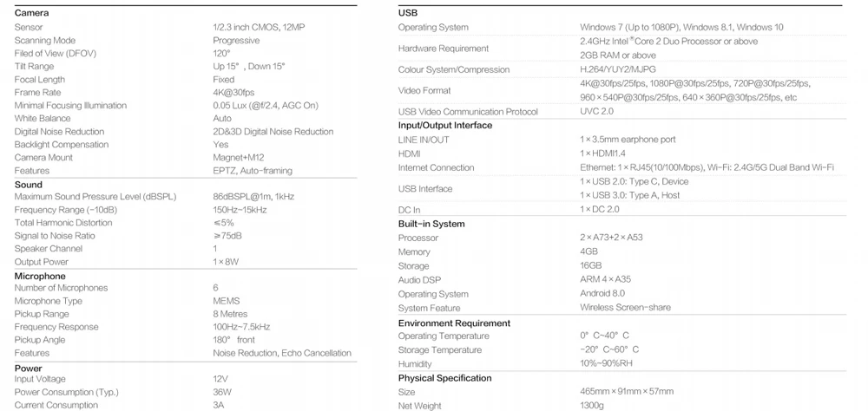Click the Net Weight 1300g value
This screenshot has width=868, height=411.
click(593, 405)
